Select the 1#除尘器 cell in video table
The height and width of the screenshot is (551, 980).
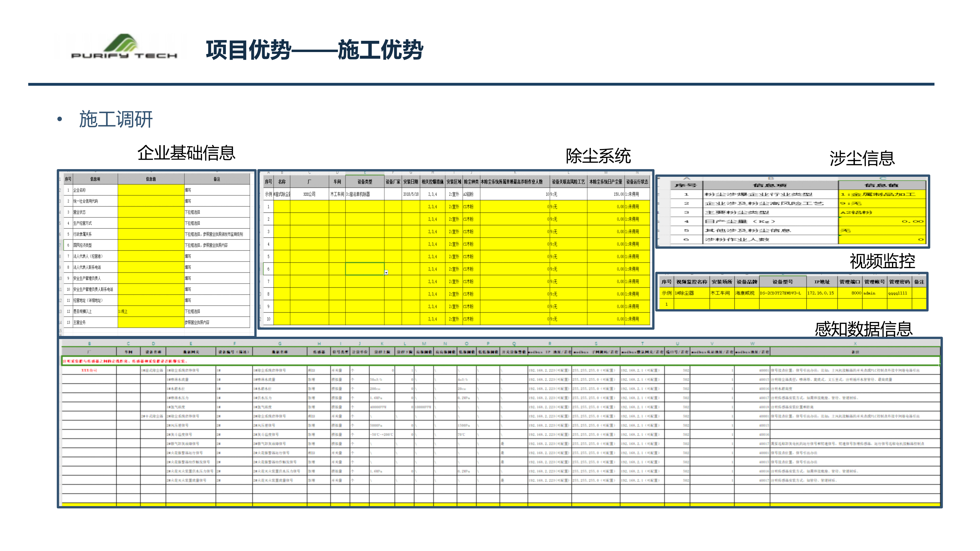(692, 293)
